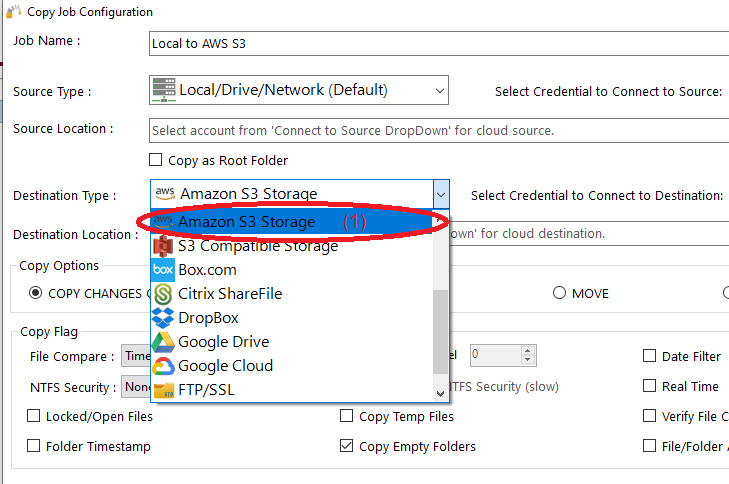Click the AWS logo in highlighted option
Viewport: 729px width, 484px height.
(x=163, y=222)
